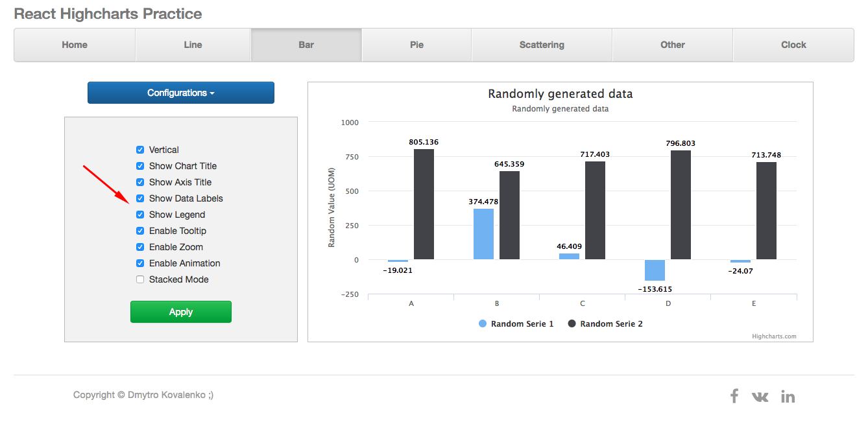This screenshot has width=868, height=422.
Task: Select the negative bar showing -153.615
Action: [655, 269]
